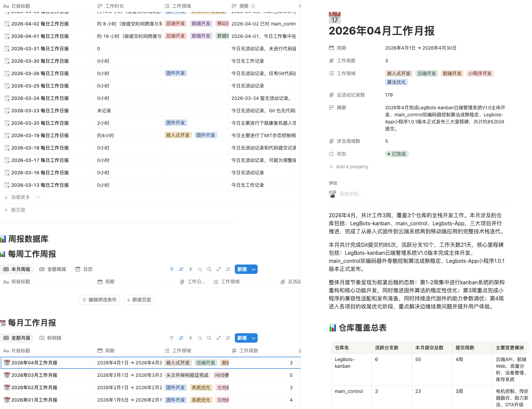
Task: Click the AI sparkle icon in 每月工作月报 toolbar
Action: (x=200, y=338)
